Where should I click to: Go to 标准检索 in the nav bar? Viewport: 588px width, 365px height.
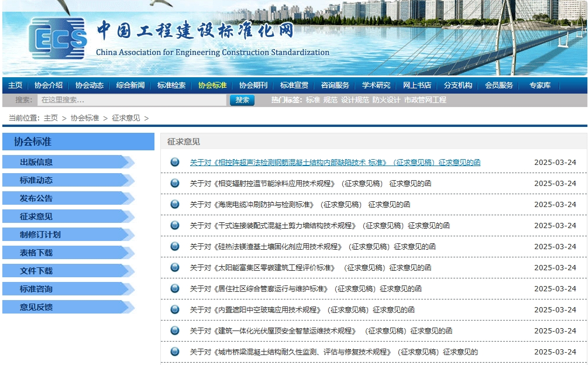(171, 85)
